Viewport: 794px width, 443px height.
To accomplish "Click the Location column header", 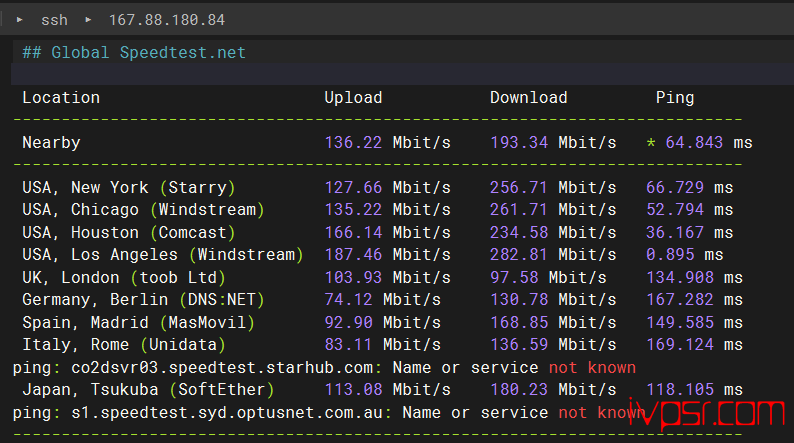I will point(61,97).
